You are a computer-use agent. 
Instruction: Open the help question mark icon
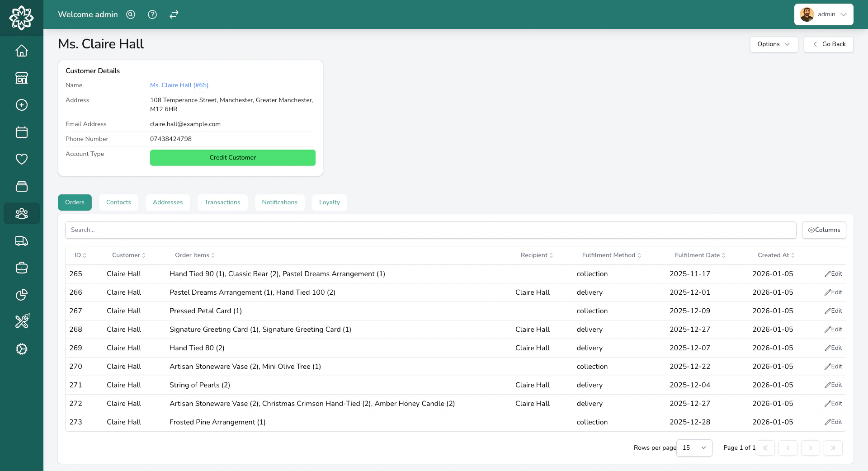[x=152, y=14]
